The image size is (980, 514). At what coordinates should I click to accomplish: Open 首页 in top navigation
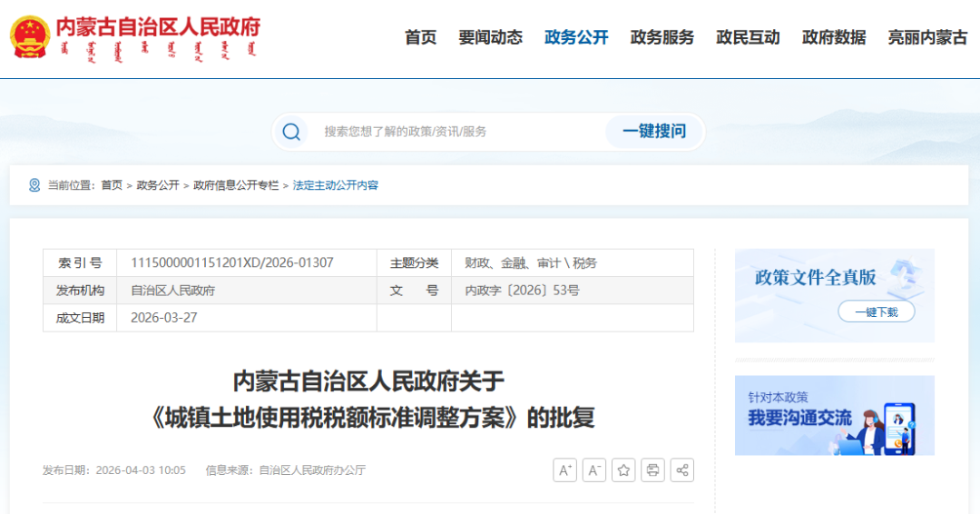pyautogui.click(x=421, y=37)
